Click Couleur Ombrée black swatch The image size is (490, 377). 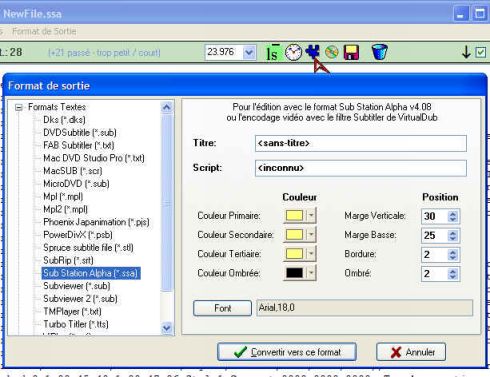point(294,273)
